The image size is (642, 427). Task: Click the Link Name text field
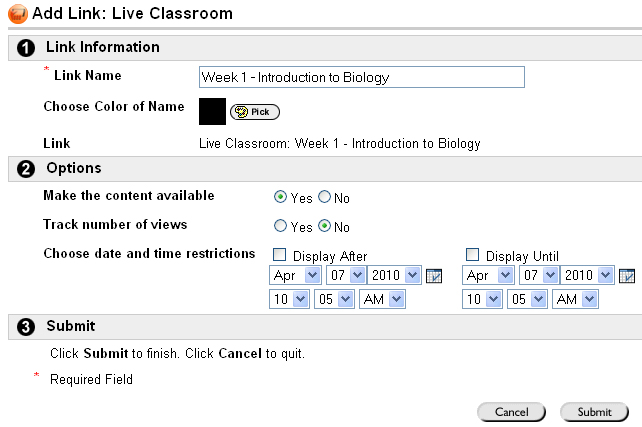pos(362,77)
